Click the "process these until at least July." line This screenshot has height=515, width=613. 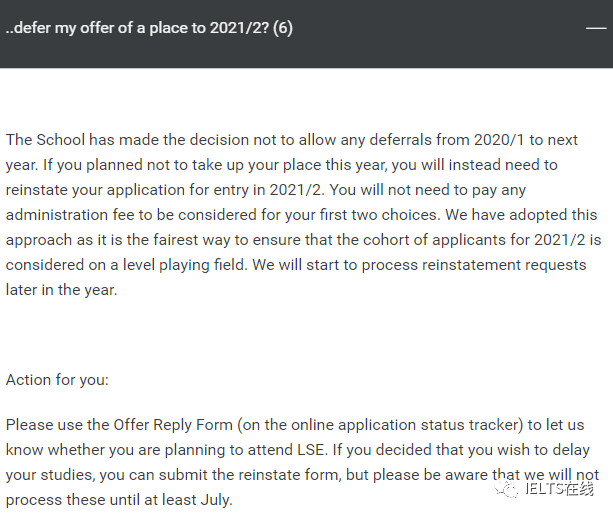pyautogui.click(x=119, y=500)
